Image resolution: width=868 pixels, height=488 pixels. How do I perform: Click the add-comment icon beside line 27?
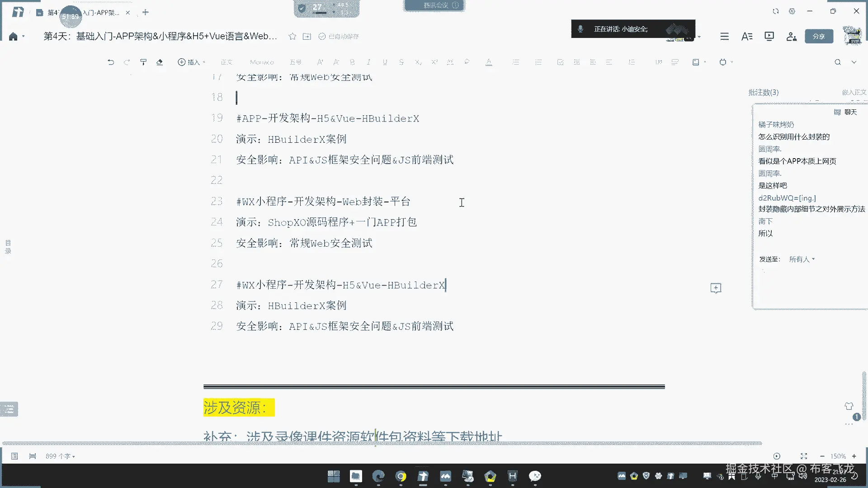pyautogui.click(x=716, y=288)
